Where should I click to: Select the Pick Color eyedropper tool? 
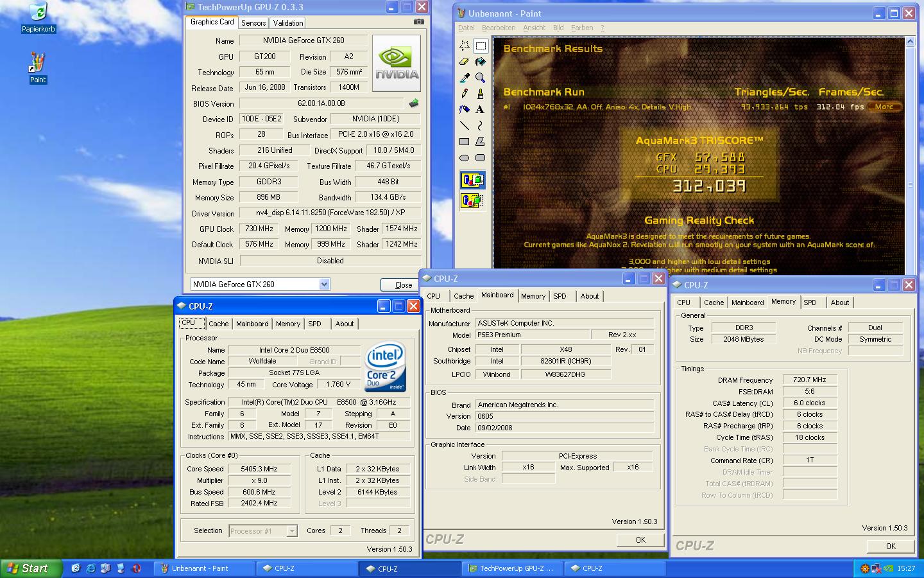[x=465, y=78]
